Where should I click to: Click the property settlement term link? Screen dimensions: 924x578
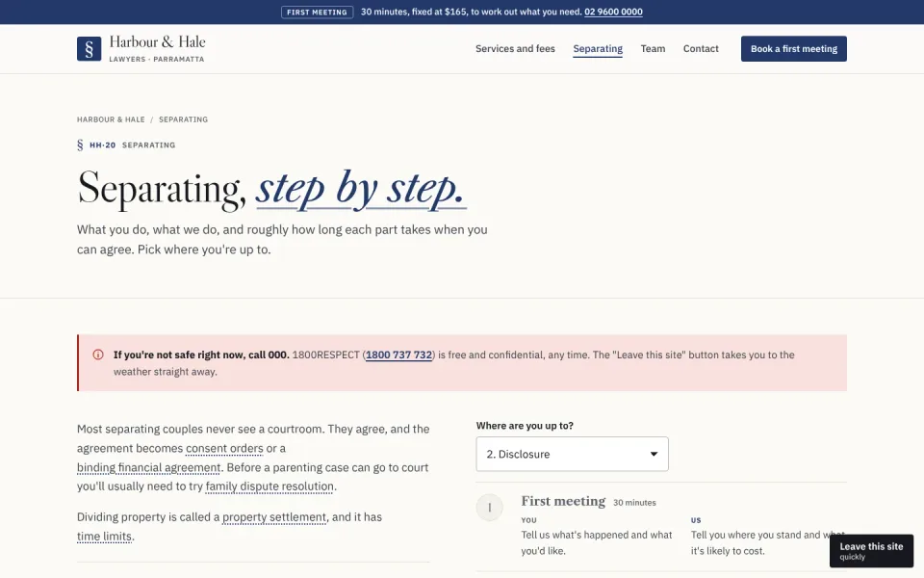tap(274, 517)
